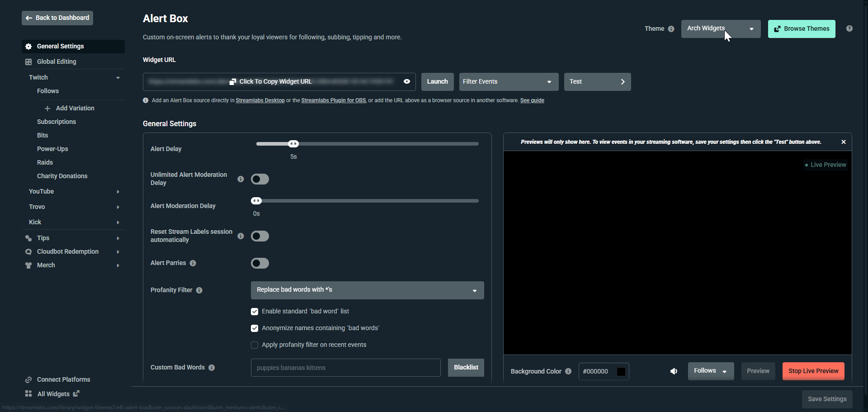
Task: Open the Streamlabs Desktop link
Action: (260, 100)
